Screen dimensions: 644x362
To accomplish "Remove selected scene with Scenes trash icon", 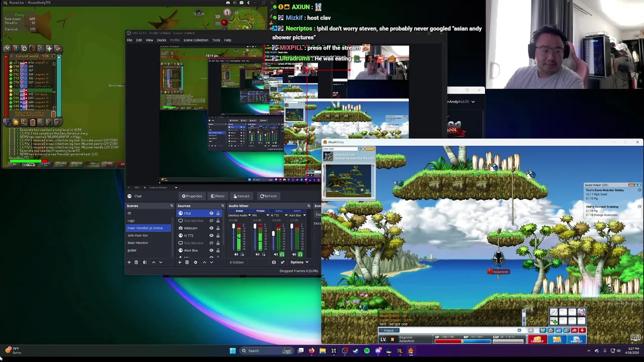I will click(136, 262).
